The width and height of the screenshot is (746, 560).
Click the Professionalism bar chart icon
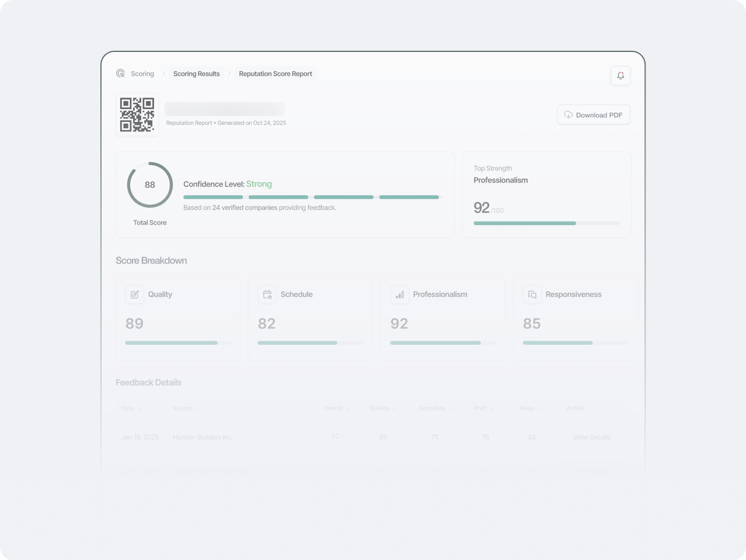coord(400,295)
